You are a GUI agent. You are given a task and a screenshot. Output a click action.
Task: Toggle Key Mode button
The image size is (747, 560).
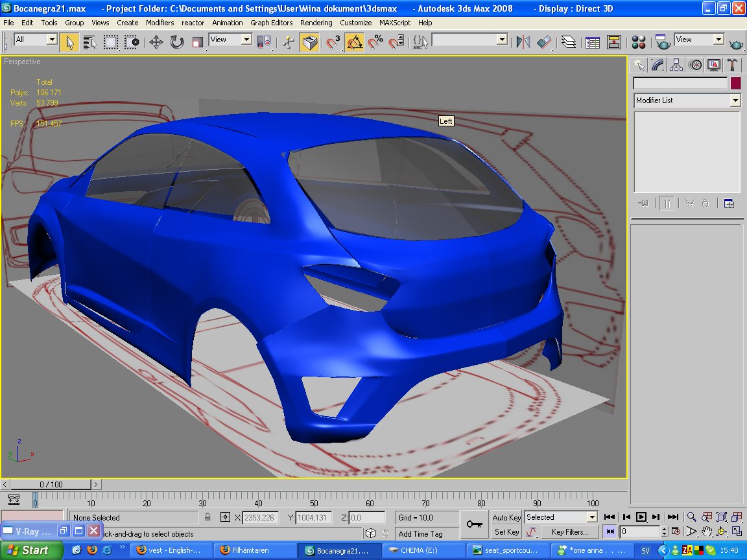610,531
